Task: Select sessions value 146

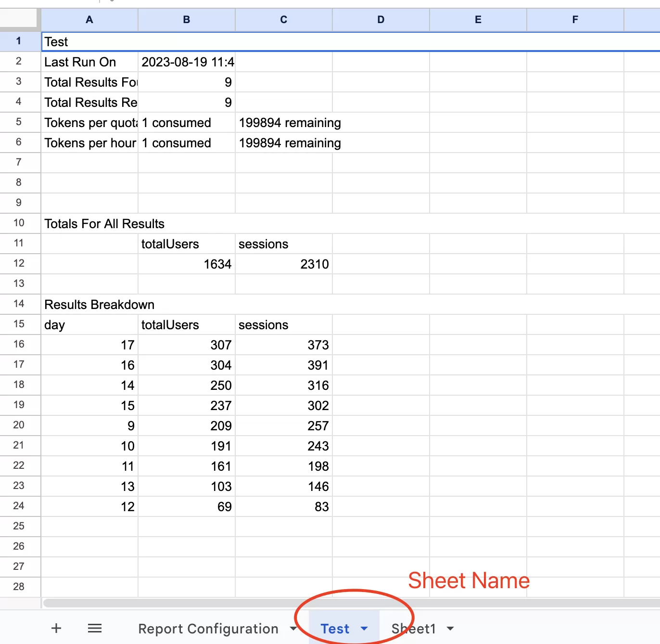Action: coord(284,487)
